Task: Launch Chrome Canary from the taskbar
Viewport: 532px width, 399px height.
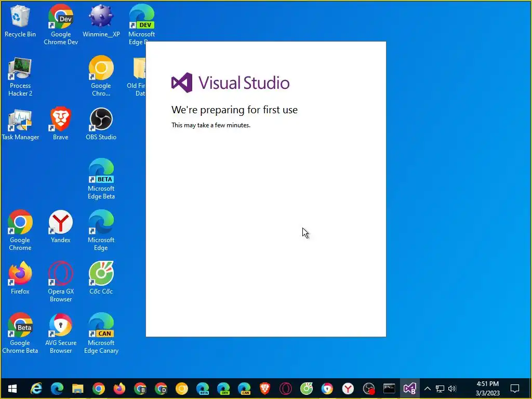Action: tap(181, 389)
